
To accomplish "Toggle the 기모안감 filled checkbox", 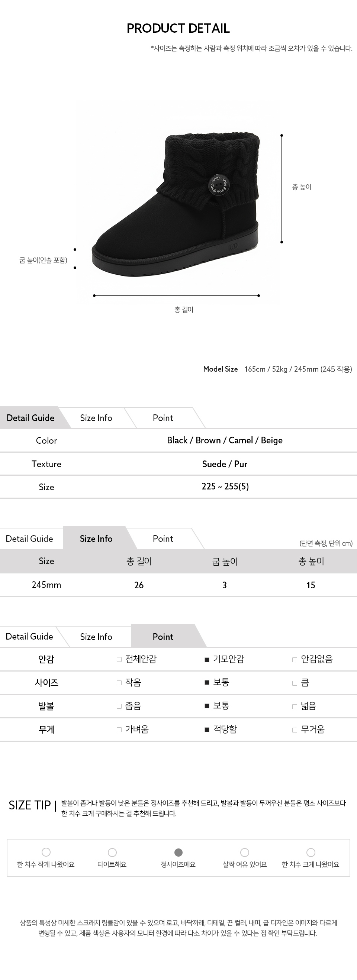I will coord(207,659).
